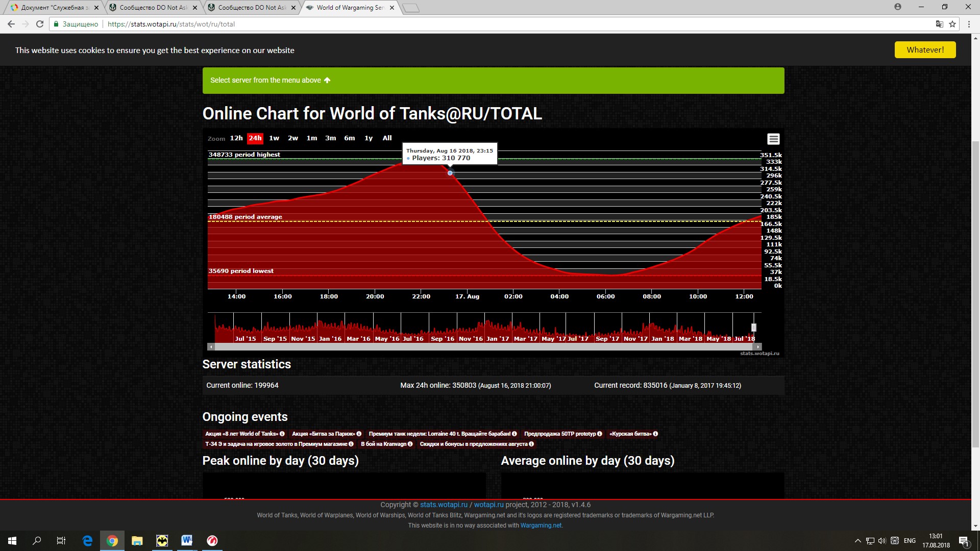The image size is (980, 551).
Task: Reload the page with refresh icon
Action: point(40,24)
